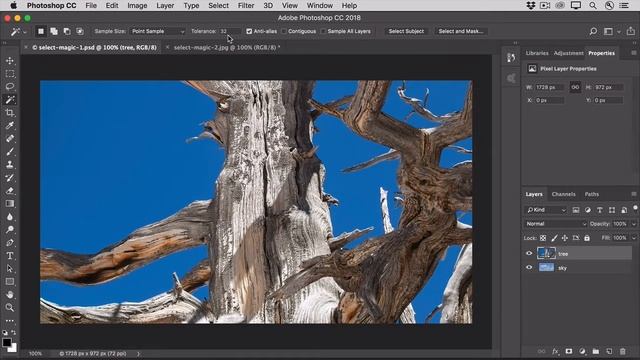Toggle lock transparent pixels
Image resolution: width=640 pixels, height=360 pixels.
point(543,238)
